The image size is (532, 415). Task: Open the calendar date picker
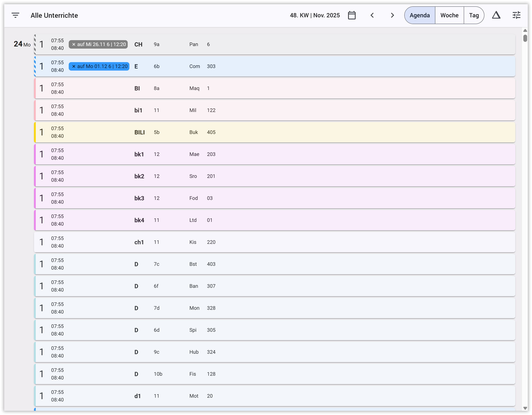pos(351,15)
